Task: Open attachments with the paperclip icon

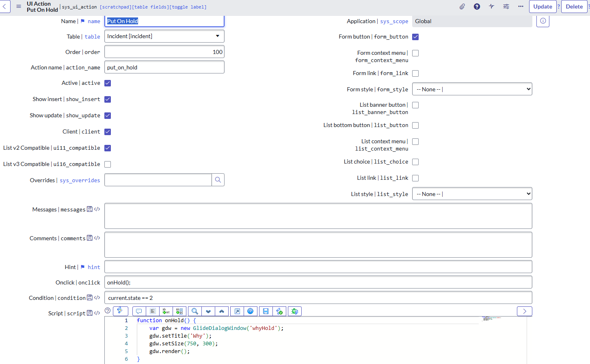Action: (x=462, y=6)
